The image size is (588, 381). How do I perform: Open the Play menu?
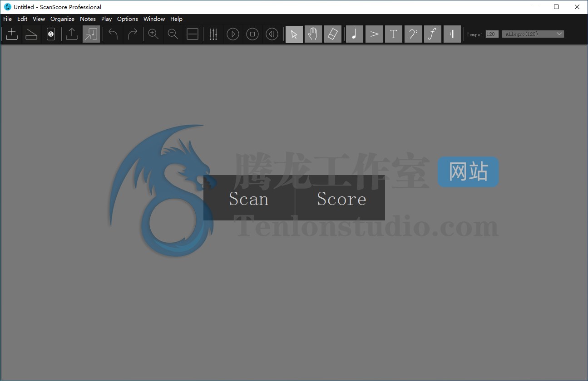[x=107, y=19]
